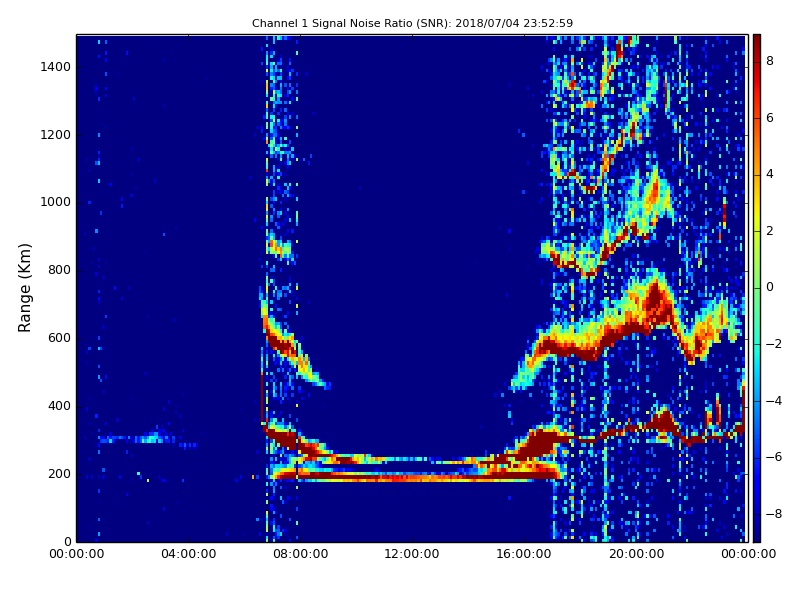The width and height of the screenshot is (800, 600).
Task: Click the 1200 range tick label
Action: pyautogui.click(x=56, y=135)
